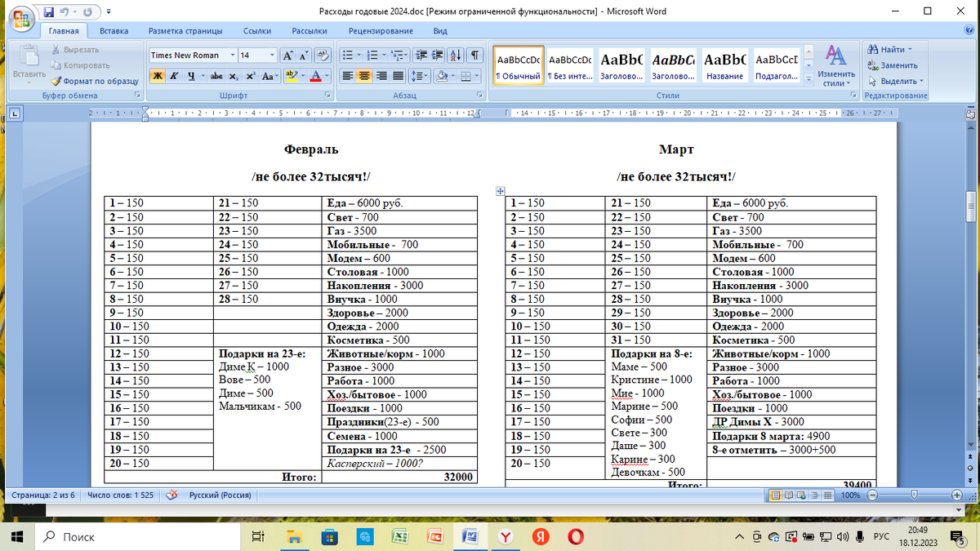Toggle subscript formatting

pos(234,76)
